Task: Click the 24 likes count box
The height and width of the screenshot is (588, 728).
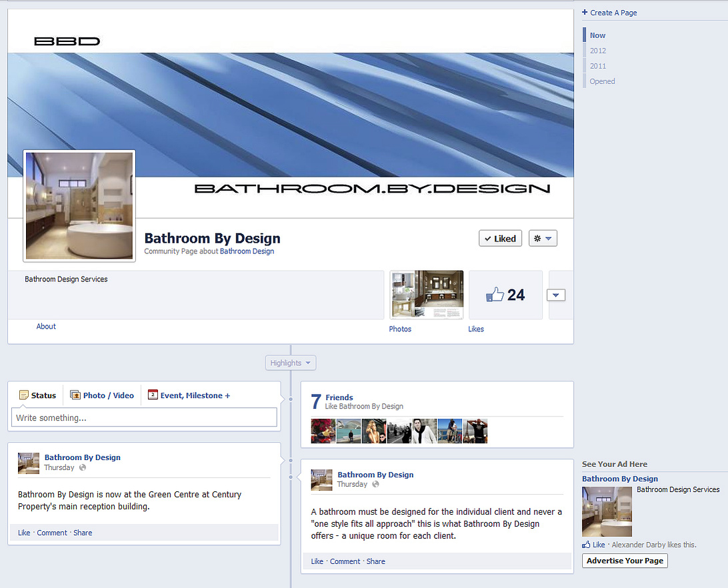Action: tap(505, 295)
